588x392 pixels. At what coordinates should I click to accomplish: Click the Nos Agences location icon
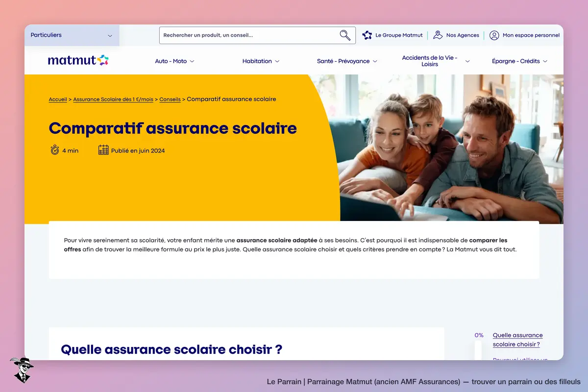(438, 35)
